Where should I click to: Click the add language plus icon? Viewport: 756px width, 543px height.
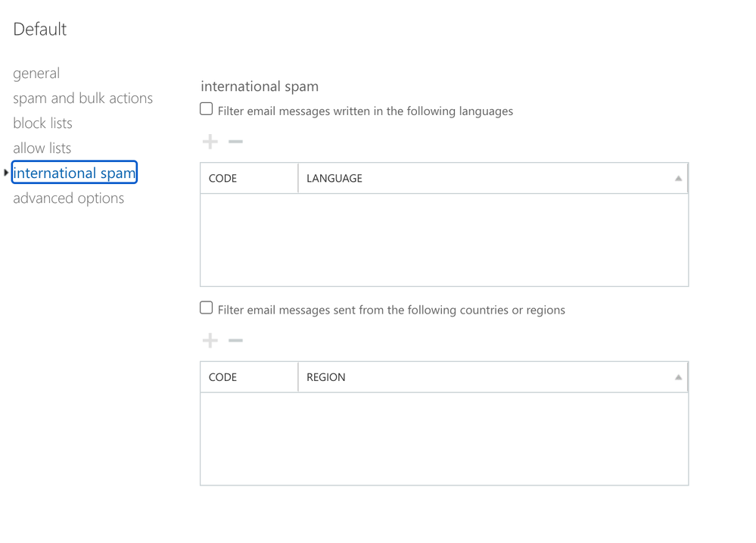[x=210, y=142]
